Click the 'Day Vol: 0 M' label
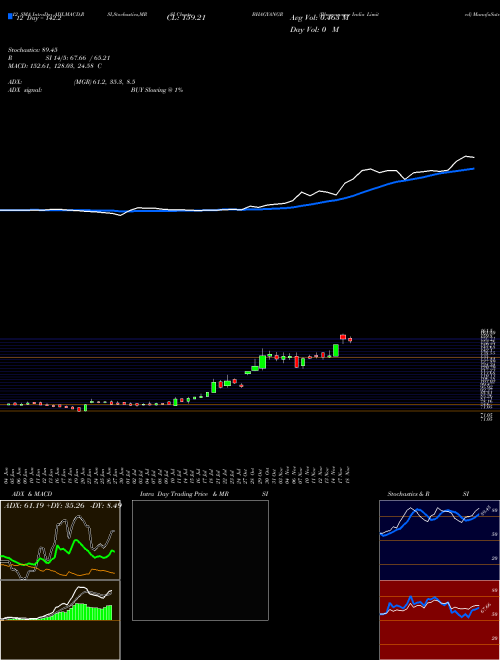The image size is (500, 660). tap(314, 30)
